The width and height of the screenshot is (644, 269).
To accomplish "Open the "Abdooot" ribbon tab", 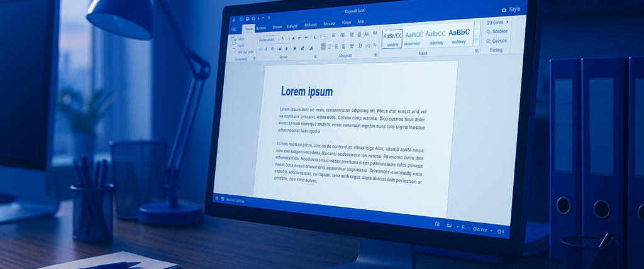I will pyautogui.click(x=310, y=25).
